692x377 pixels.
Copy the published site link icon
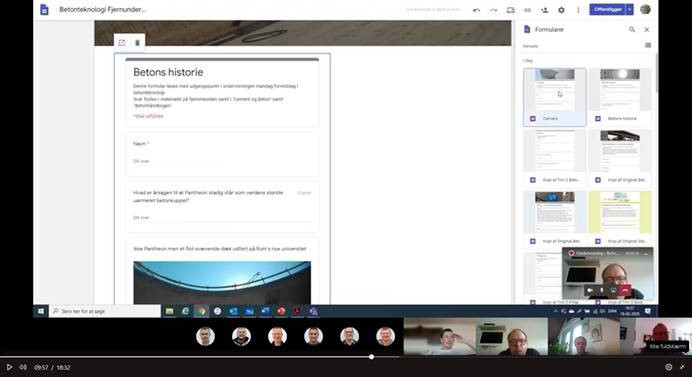[x=527, y=10]
